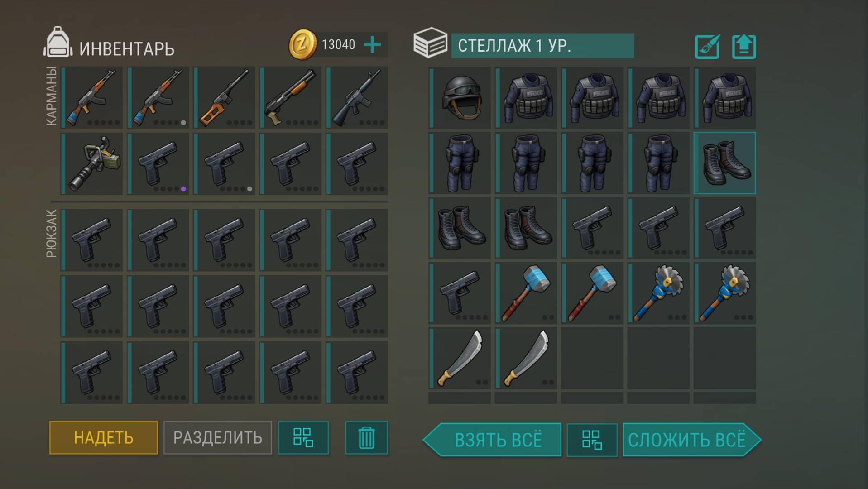Select the first blue sledgehammer
This screenshot has width=868, height=489.
[526, 293]
